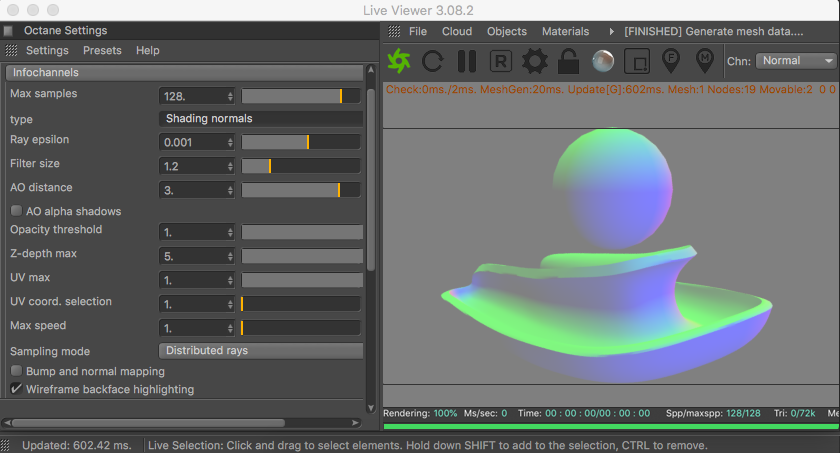Click the Max samples slider
840x453 pixels.
point(301,96)
